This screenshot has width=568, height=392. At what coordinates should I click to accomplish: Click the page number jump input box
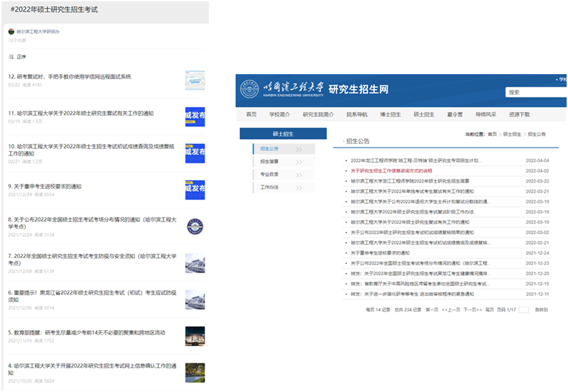[x=523, y=310]
